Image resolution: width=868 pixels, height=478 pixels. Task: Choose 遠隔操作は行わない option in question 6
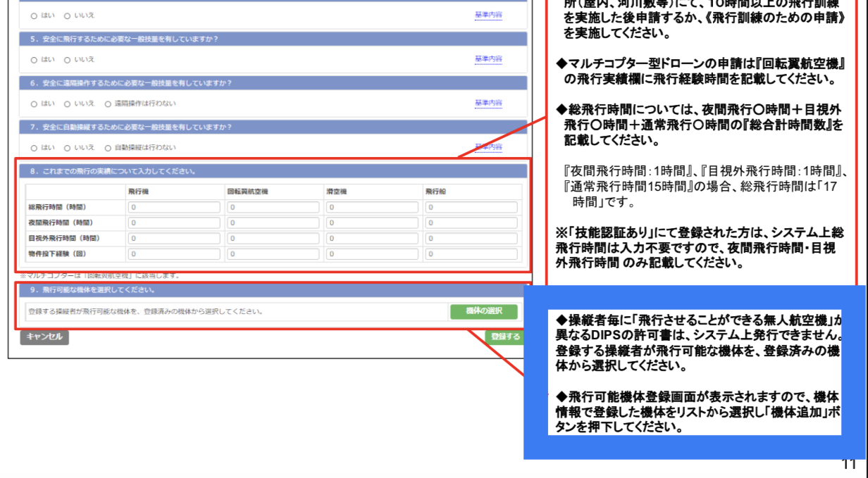click(108, 104)
